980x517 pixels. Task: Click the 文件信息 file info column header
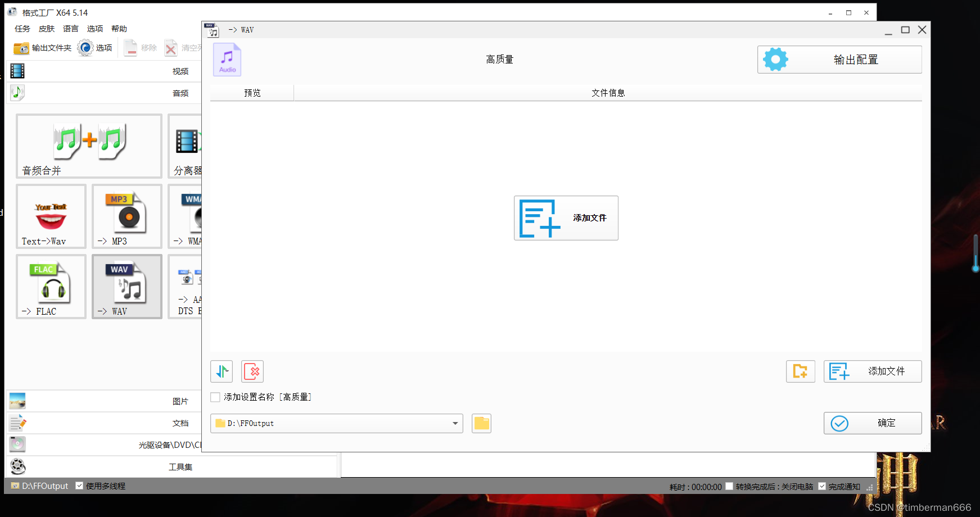pos(608,93)
